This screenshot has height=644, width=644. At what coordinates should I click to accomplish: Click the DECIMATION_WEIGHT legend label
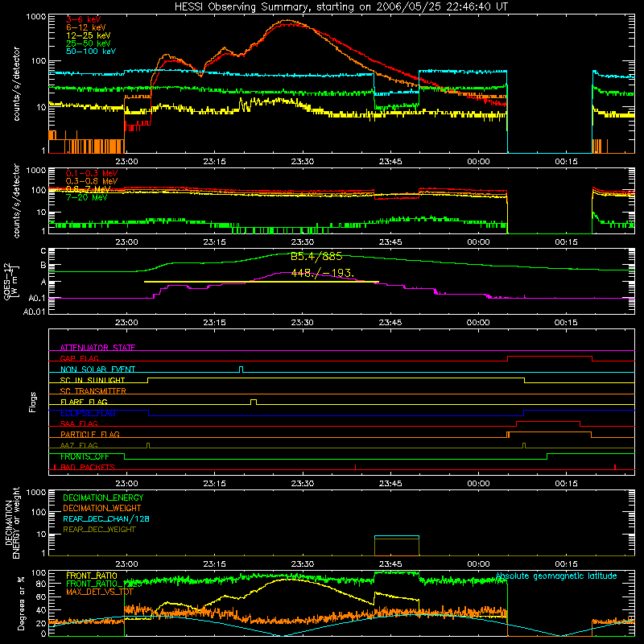coord(102,509)
